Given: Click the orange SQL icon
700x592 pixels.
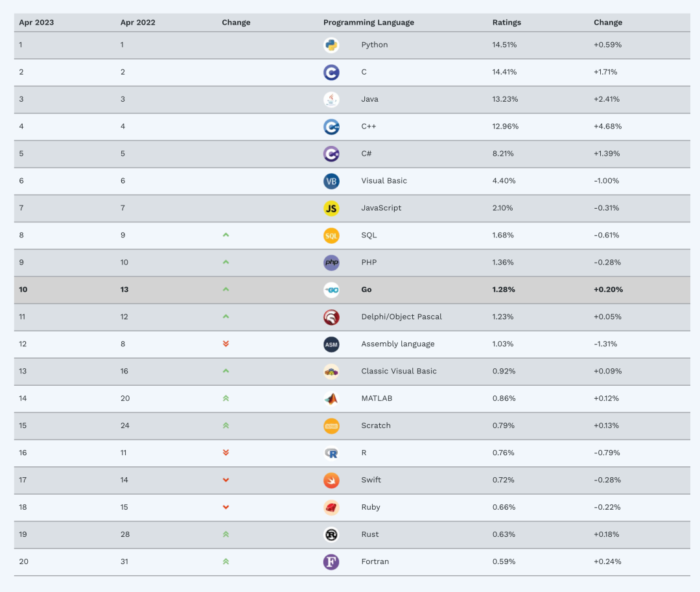Looking at the screenshot, I should pos(331,235).
